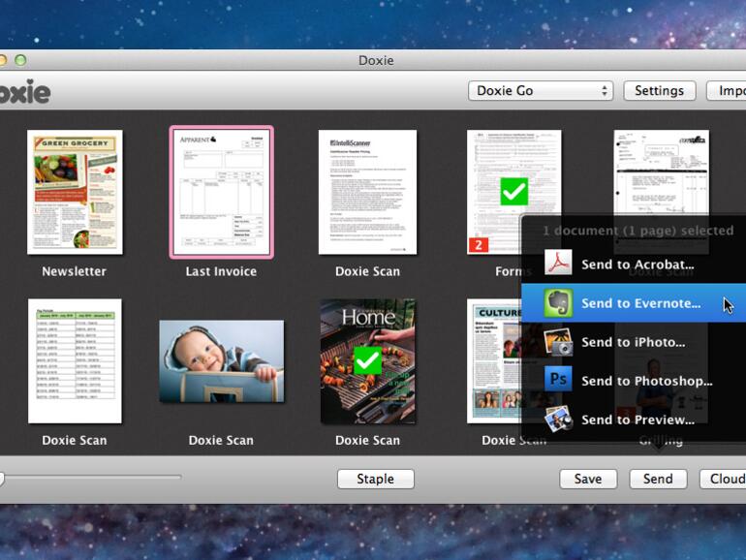Screen dimensions: 746x560
Task: Open the Settings button
Action: point(660,90)
